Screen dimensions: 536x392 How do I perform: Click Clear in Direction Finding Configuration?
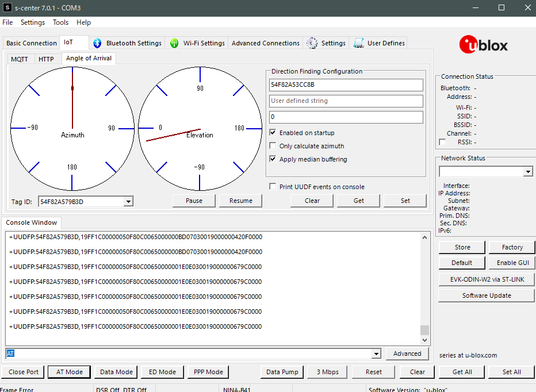[x=312, y=201]
